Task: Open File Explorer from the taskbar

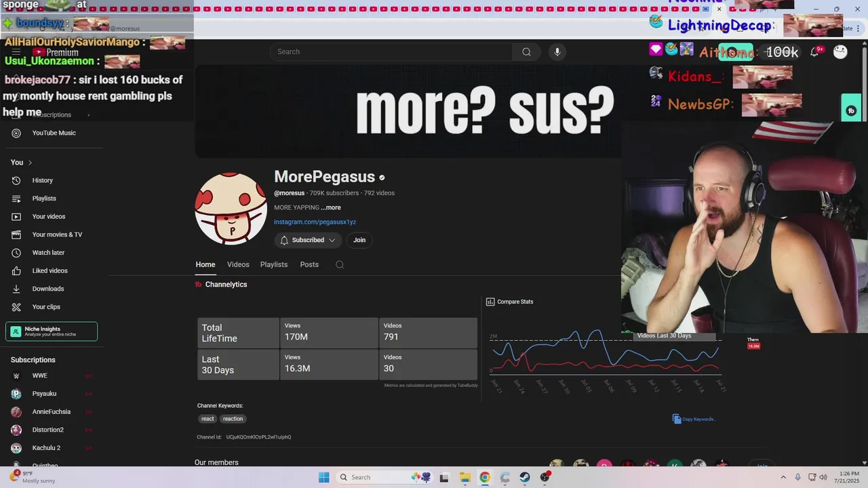Action: [465, 477]
